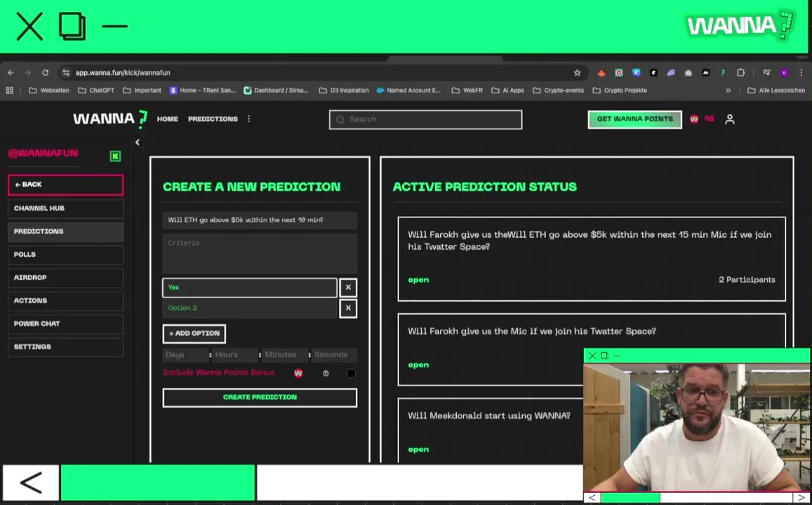
Task: Click the green Kick K badge
Action: click(116, 156)
